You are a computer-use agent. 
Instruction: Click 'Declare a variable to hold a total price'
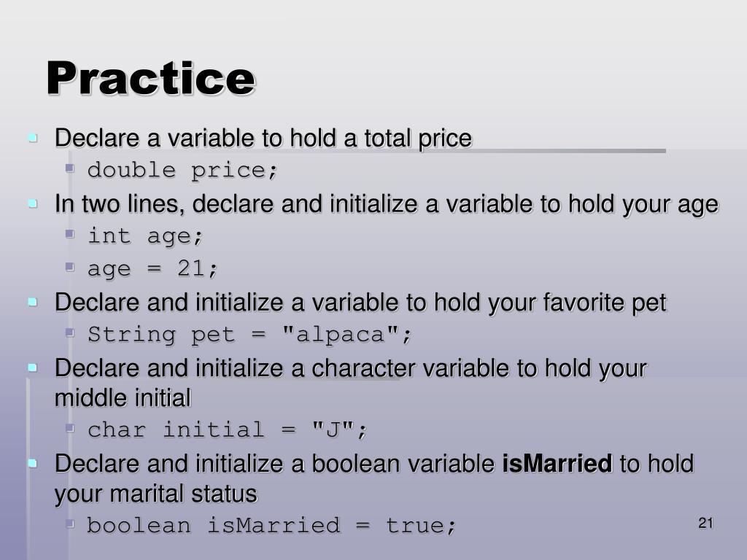pos(263,139)
